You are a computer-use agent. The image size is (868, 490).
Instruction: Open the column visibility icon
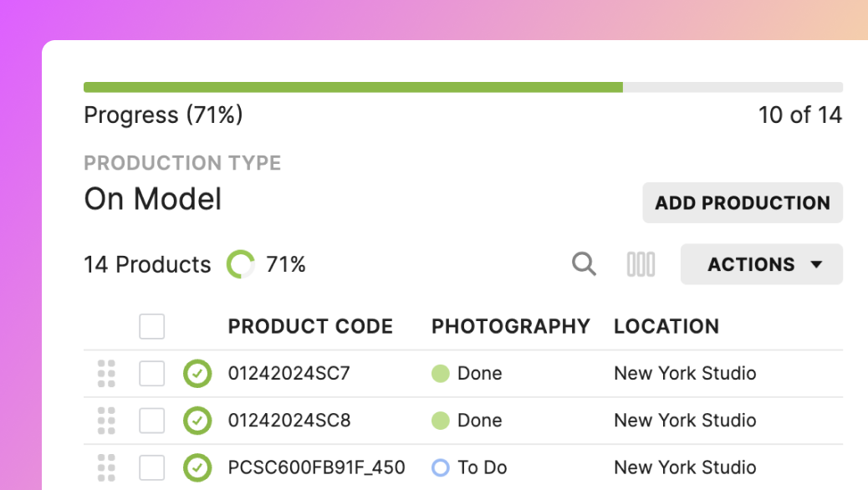640,263
